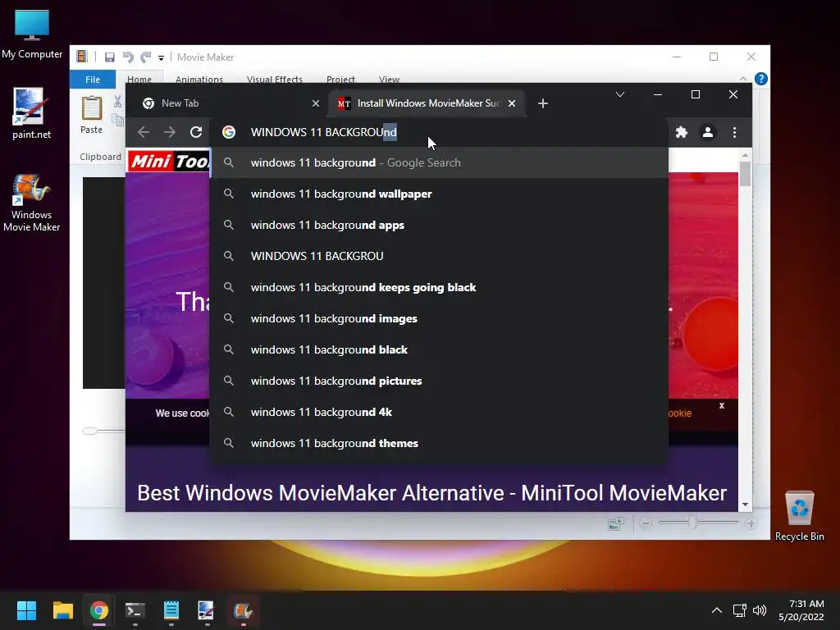The height and width of the screenshot is (630, 840).
Task: Open volume control in system tray
Action: pyautogui.click(x=759, y=610)
